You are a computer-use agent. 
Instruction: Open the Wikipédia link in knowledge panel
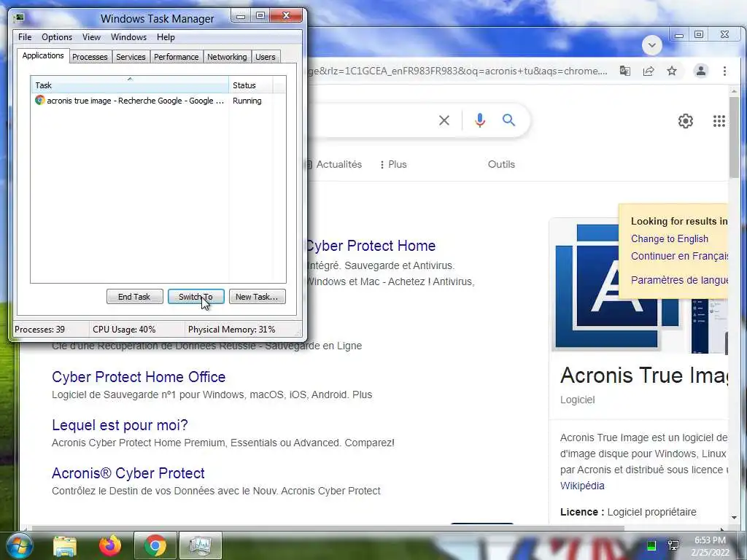[x=582, y=486]
